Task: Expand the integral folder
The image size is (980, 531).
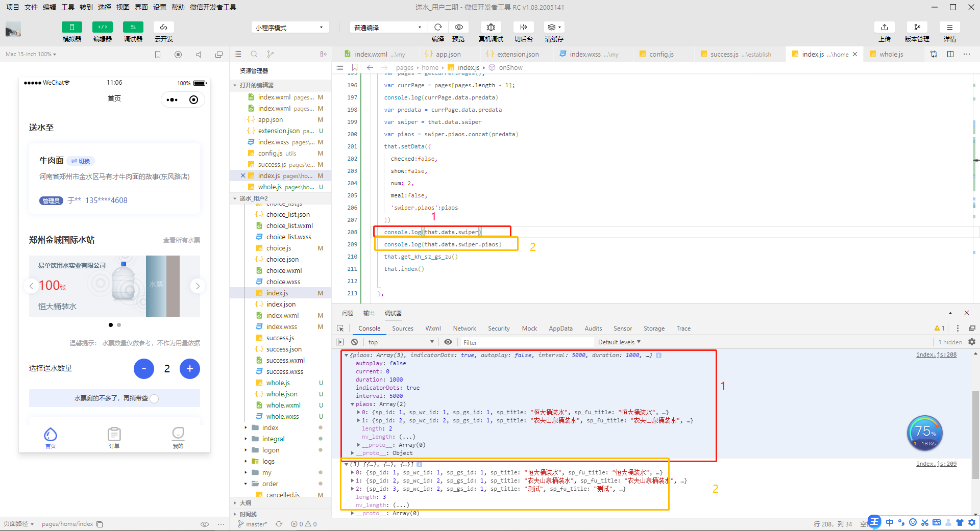Action: (273, 439)
